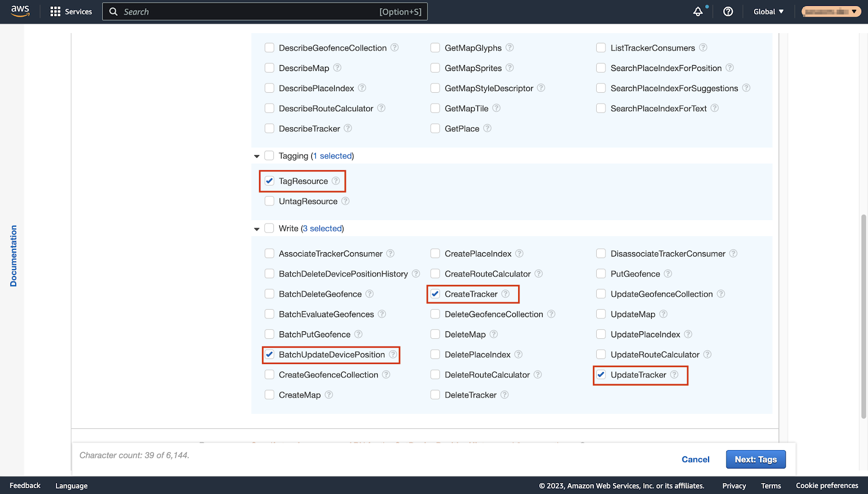Open the notifications bell icon

pos(698,11)
